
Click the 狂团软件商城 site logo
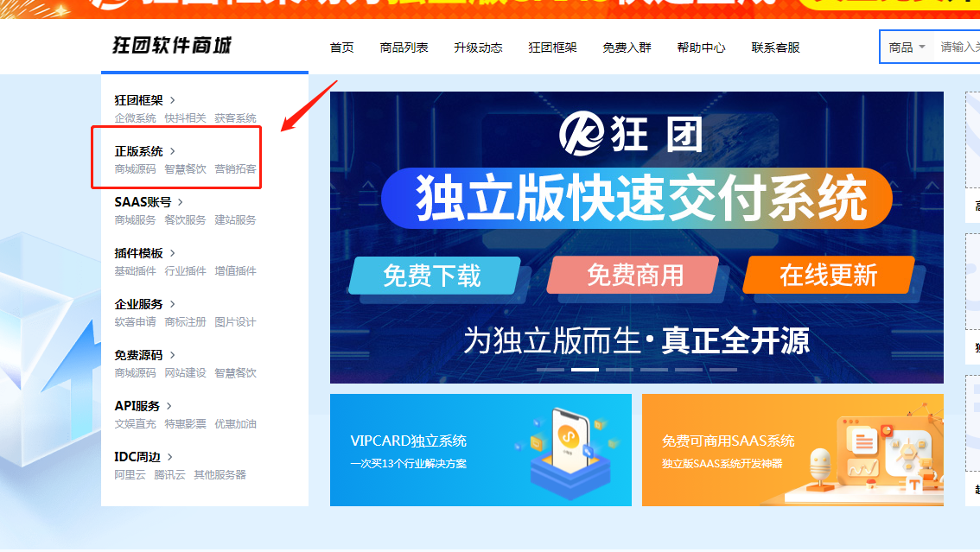pos(172,46)
